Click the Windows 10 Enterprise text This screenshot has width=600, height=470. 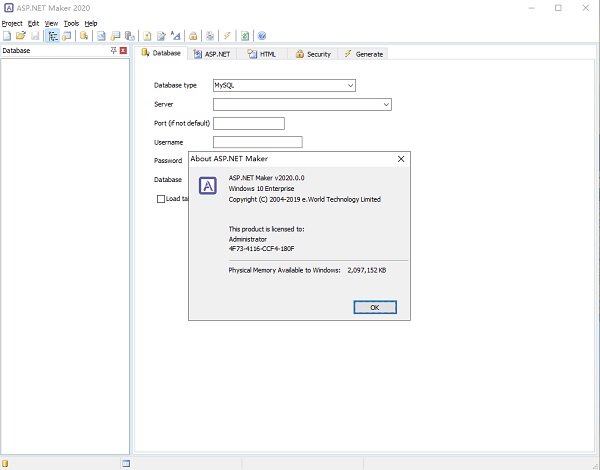click(261, 189)
